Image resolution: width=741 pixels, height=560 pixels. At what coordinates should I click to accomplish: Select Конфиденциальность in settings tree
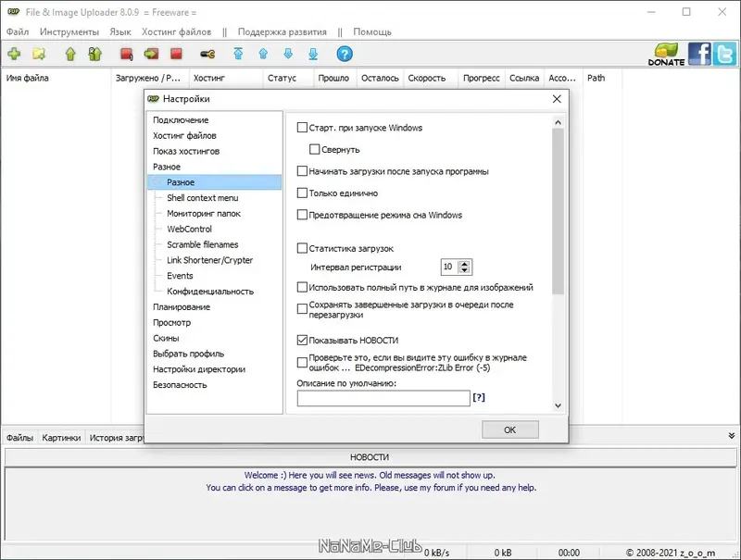pyautogui.click(x=210, y=292)
